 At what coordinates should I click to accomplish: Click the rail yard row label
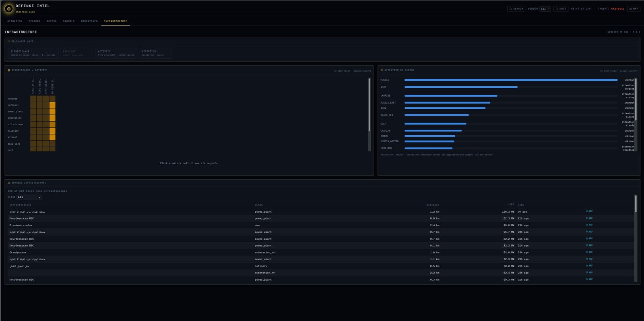pos(14,144)
